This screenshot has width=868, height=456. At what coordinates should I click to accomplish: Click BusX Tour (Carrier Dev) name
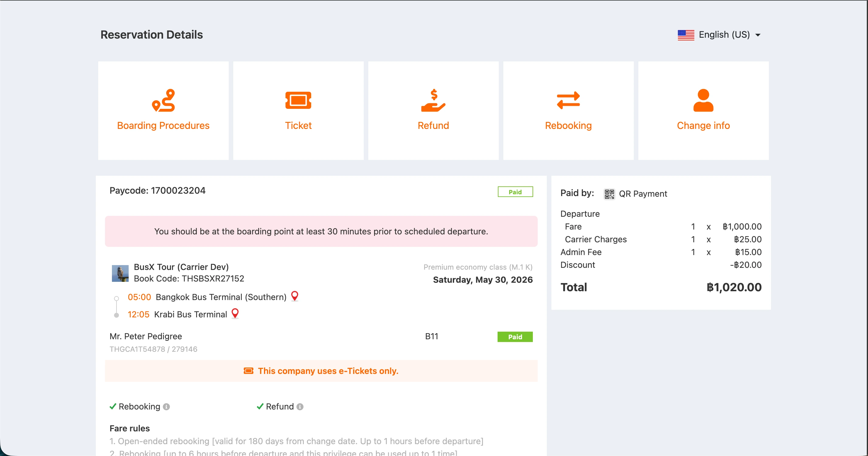(181, 267)
